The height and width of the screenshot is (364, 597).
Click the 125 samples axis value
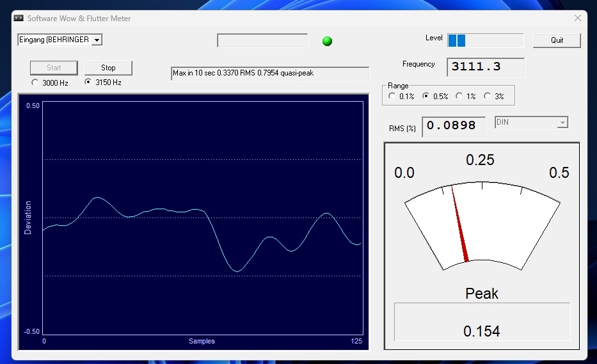tap(356, 341)
